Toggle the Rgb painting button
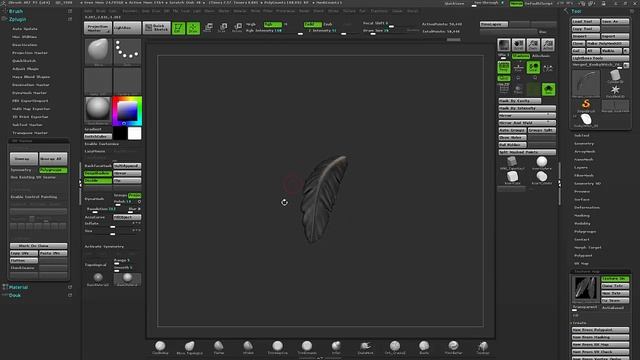 click(273, 24)
